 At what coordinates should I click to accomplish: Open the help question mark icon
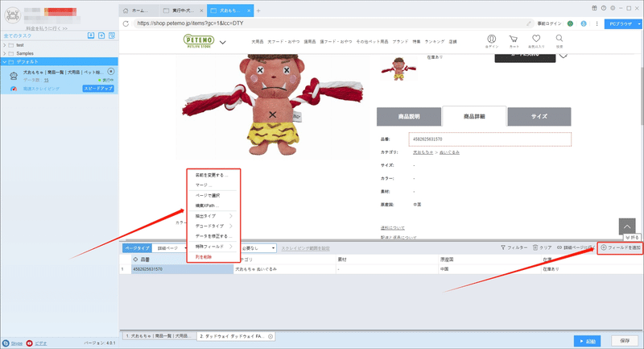[603, 8]
